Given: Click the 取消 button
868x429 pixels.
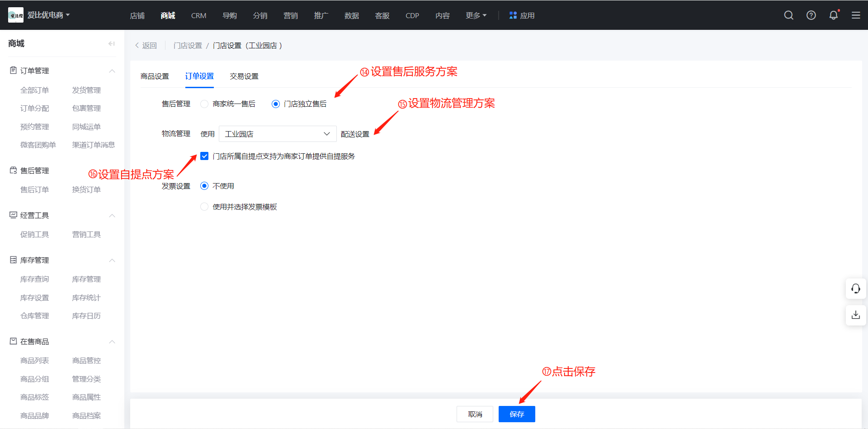Looking at the screenshot, I should point(475,414).
